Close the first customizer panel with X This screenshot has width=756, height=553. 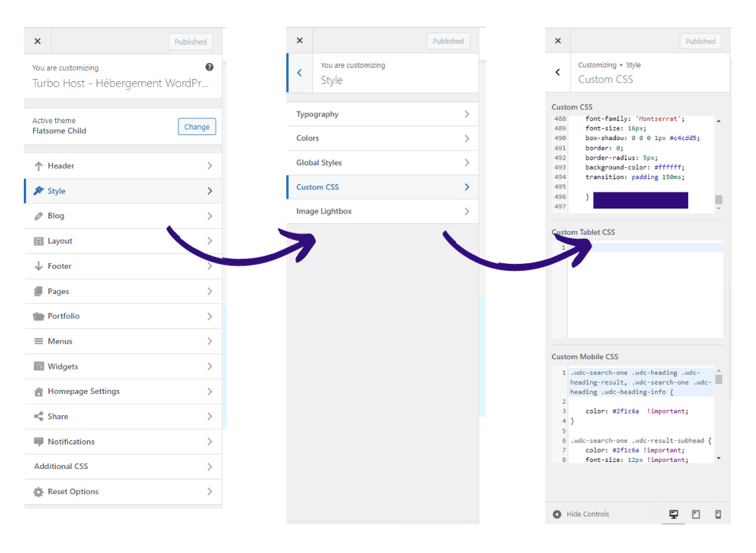tap(38, 41)
